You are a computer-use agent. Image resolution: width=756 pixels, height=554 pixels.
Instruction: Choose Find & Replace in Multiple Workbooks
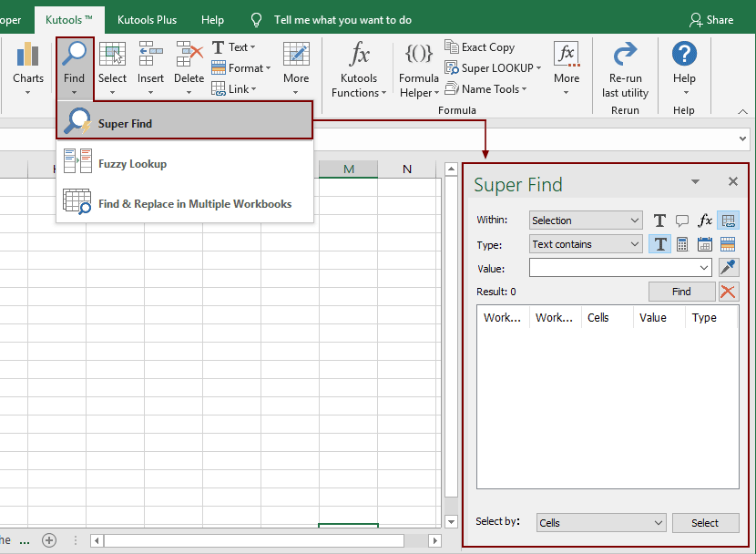(x=185, y=202)
